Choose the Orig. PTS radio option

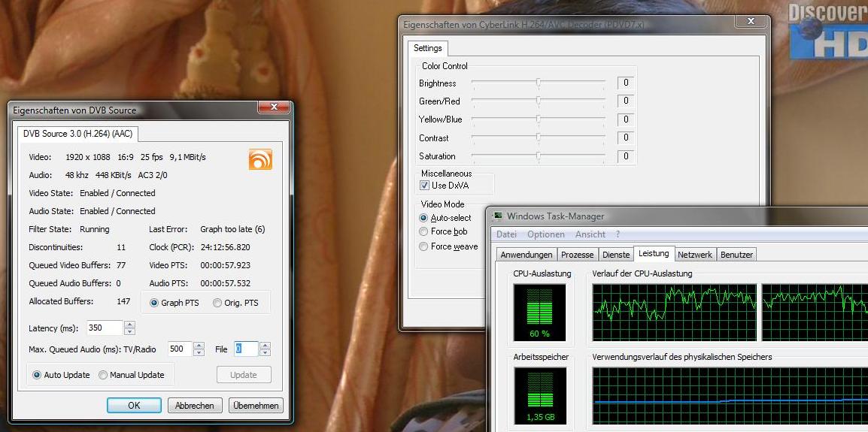pos(217,303)
